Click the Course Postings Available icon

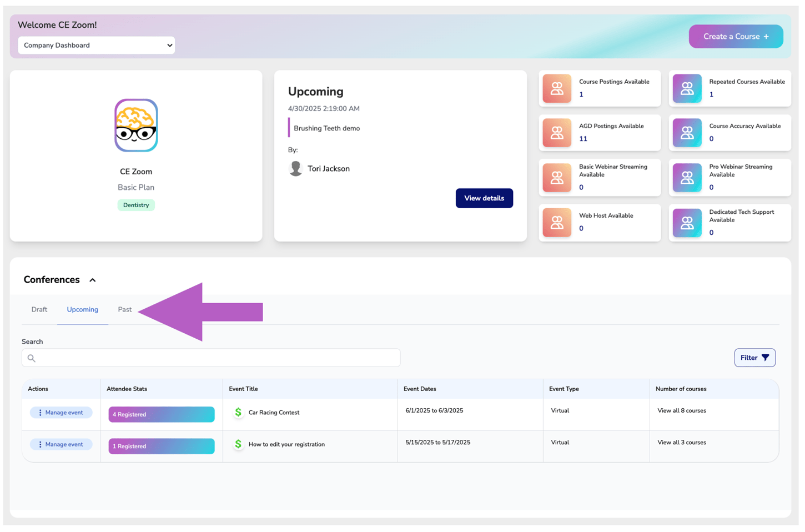pyautogui.click(x=557, y=88)
